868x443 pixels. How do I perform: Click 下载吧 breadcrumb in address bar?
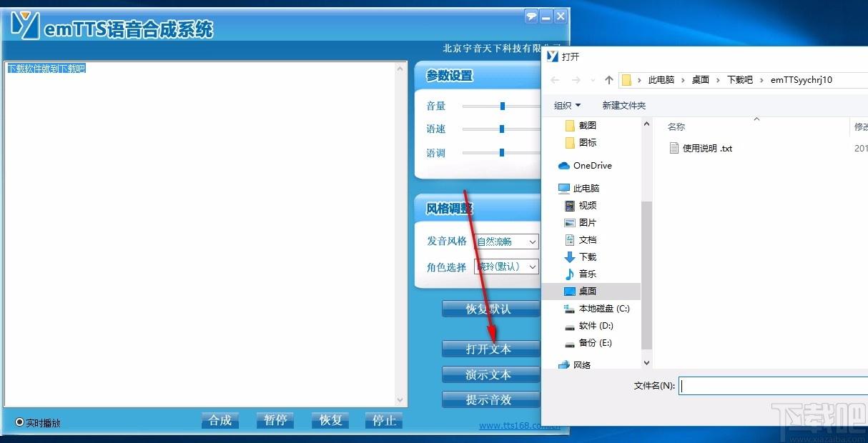[740, 80]
